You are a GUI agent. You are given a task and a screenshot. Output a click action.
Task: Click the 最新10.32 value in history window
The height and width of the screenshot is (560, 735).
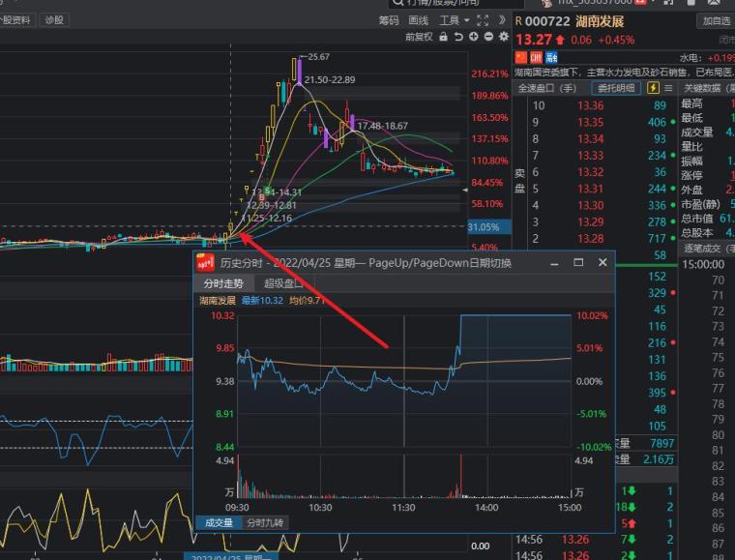[x=262, y=301]
